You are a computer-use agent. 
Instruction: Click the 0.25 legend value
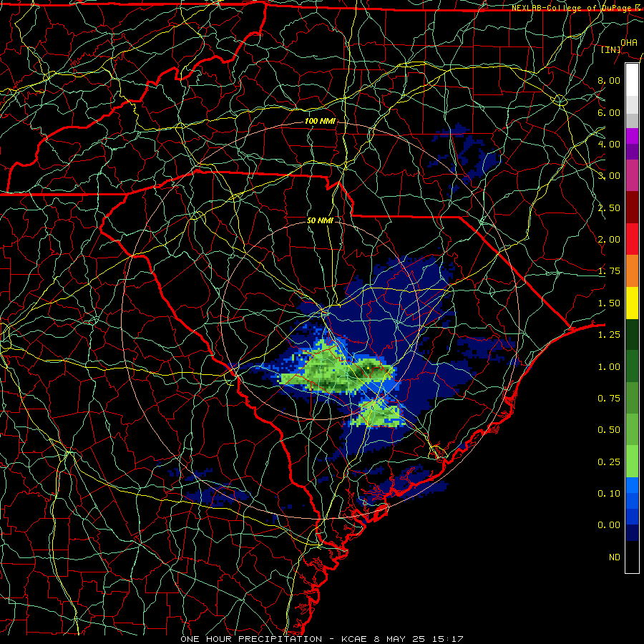point(609,462)
